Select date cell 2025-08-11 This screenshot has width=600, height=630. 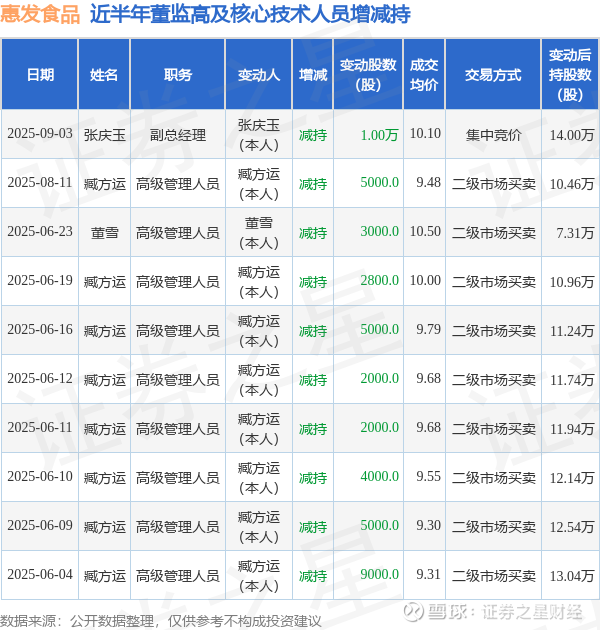click(x=40, y=183)
